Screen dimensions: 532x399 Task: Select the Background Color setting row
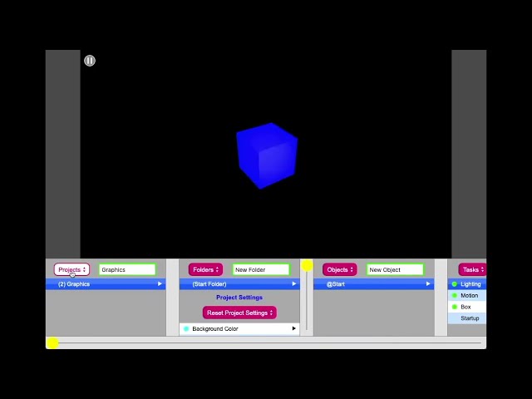tap(239, 329)
